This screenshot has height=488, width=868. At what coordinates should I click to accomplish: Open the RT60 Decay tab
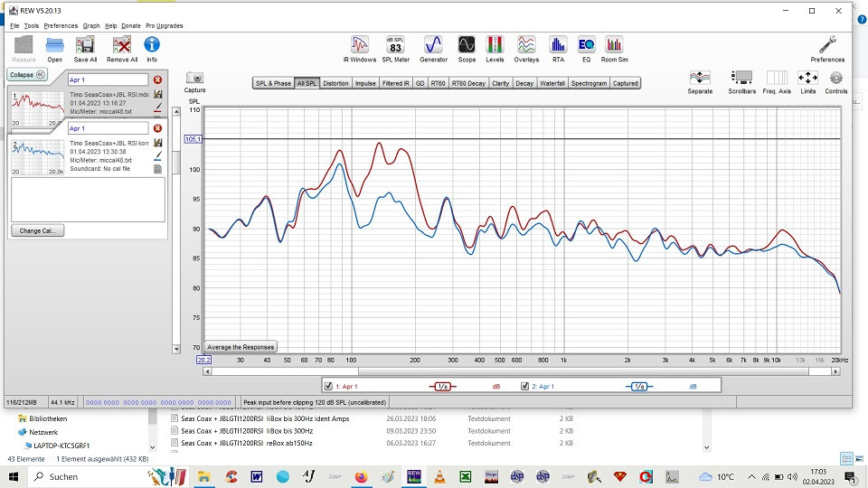pyautogui.click(x=468, y=83)
